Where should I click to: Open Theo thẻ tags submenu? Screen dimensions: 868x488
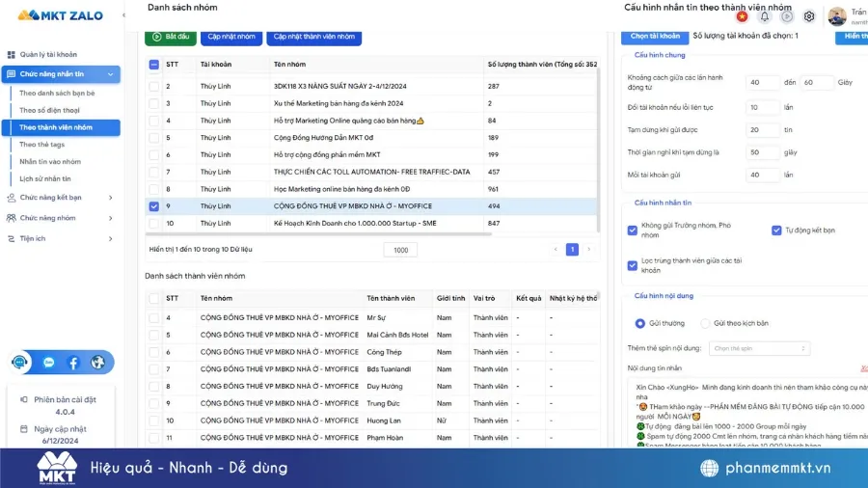pos(42,145)
